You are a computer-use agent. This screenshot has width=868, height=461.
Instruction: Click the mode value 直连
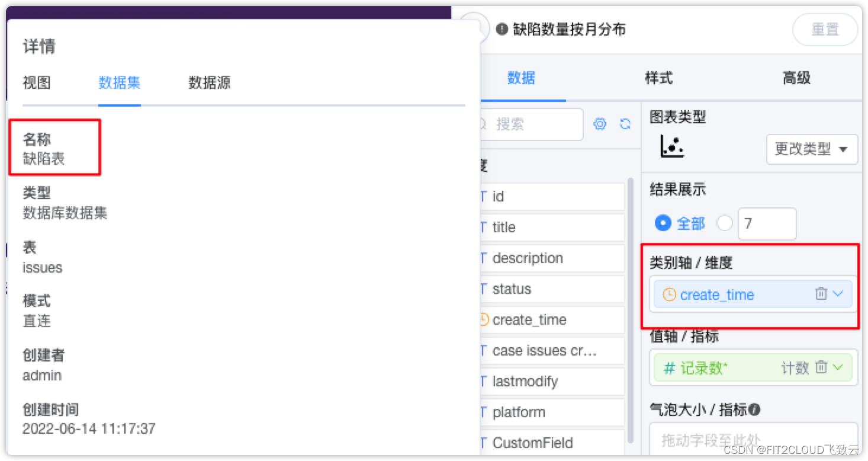pyautogui.click(x=37, y=321)
